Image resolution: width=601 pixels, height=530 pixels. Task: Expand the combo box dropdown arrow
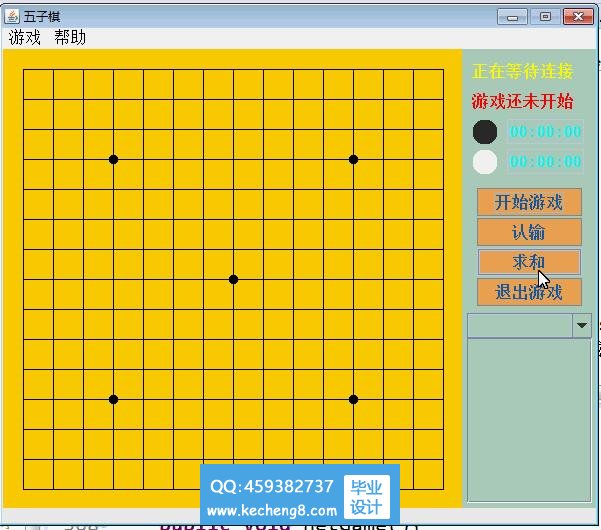point(582,325)
